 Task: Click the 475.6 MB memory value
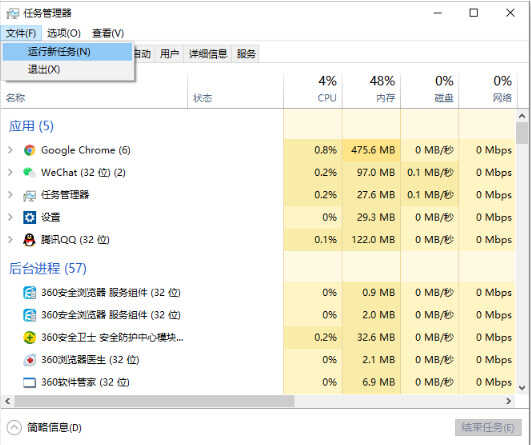coord(373,150)
